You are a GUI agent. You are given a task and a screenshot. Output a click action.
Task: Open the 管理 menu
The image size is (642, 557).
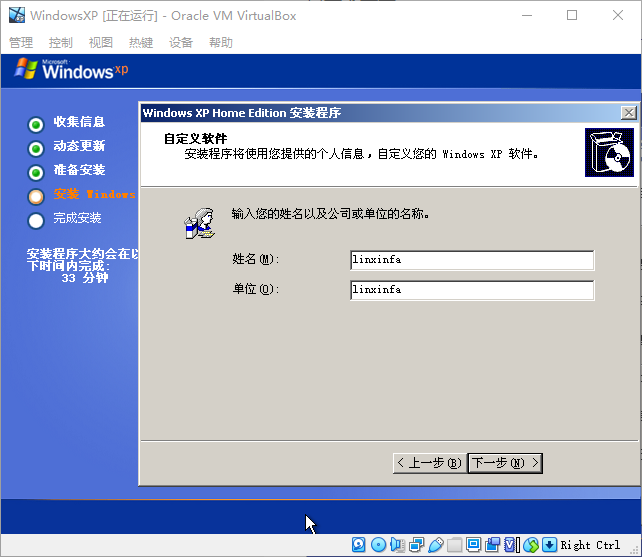(x=21, y=42)
